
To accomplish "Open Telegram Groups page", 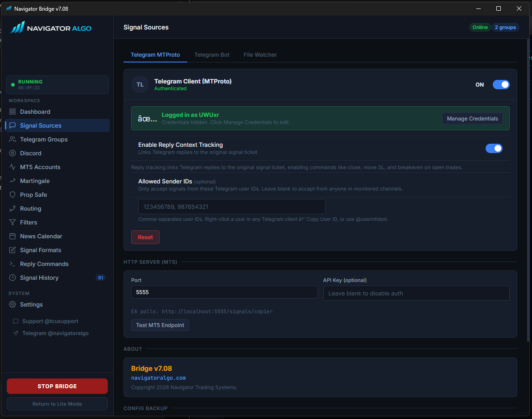I will (x=58, y=140).
